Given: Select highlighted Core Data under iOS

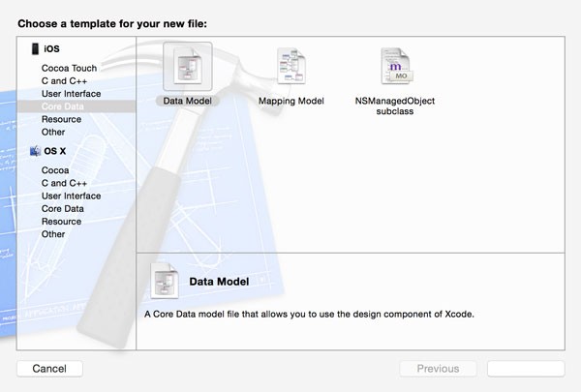Looking at the screenshot, I should coord(76,106).
